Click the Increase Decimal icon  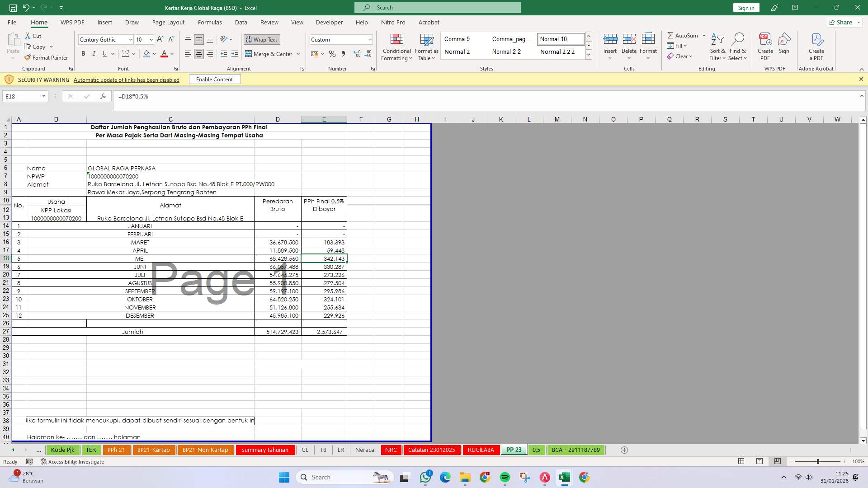tap(357, 54)
